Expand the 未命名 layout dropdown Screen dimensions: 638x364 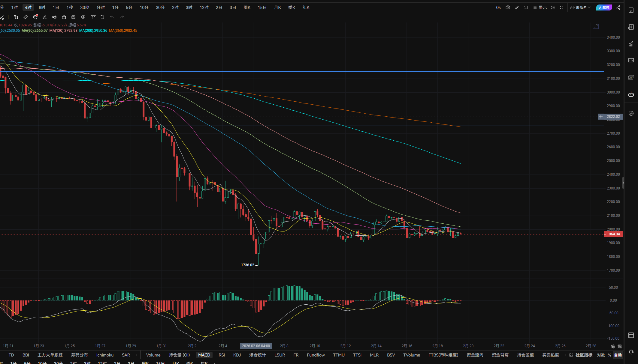pyautogui.click(x=581, y=7)
